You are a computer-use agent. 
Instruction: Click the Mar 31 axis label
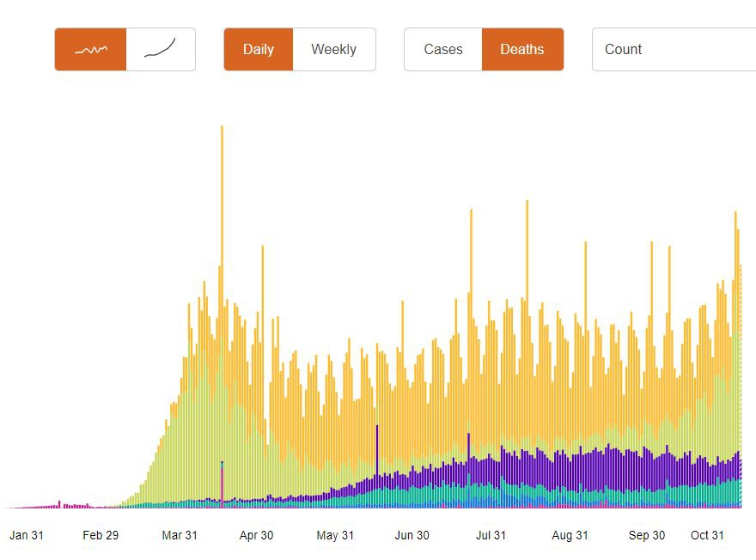pyautogui.click(x=180, y=535)
